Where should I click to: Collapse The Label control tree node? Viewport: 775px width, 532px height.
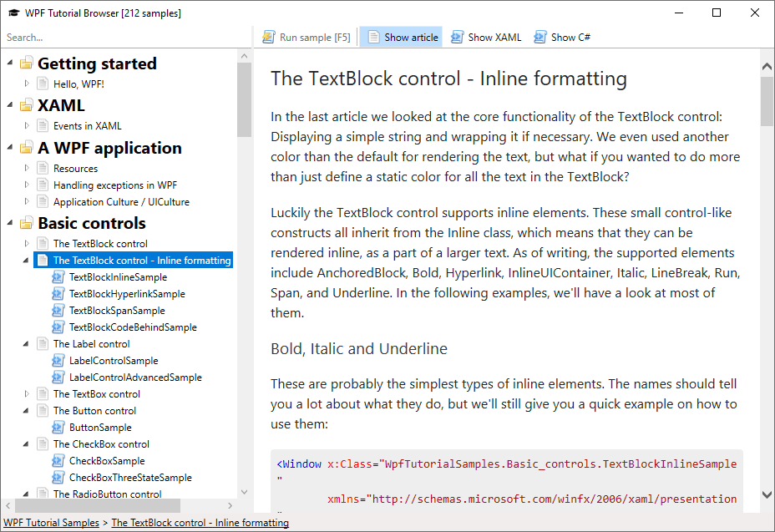coord(24,343)
